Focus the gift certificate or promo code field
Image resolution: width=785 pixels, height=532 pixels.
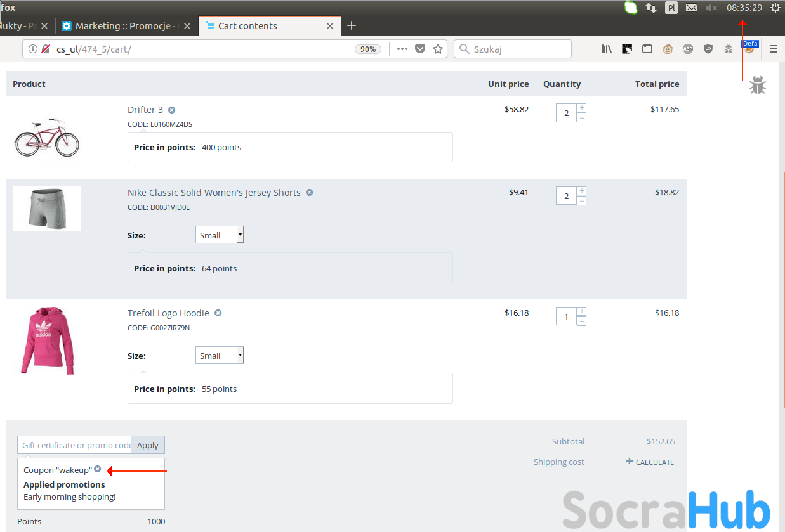(x=74, y=445)
